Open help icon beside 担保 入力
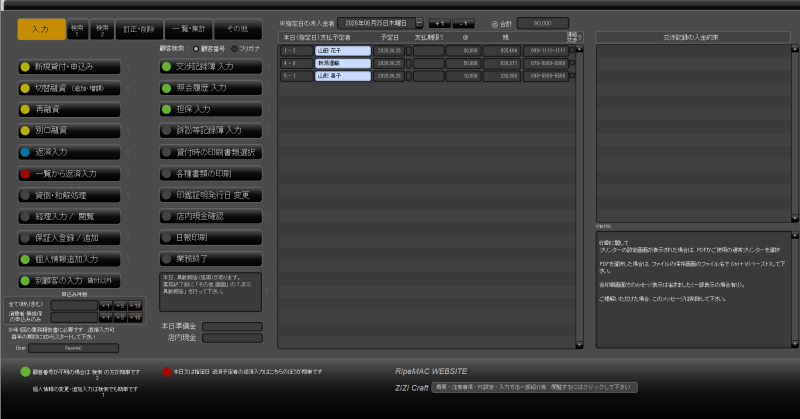800x419 pixels. pos(269,109)
